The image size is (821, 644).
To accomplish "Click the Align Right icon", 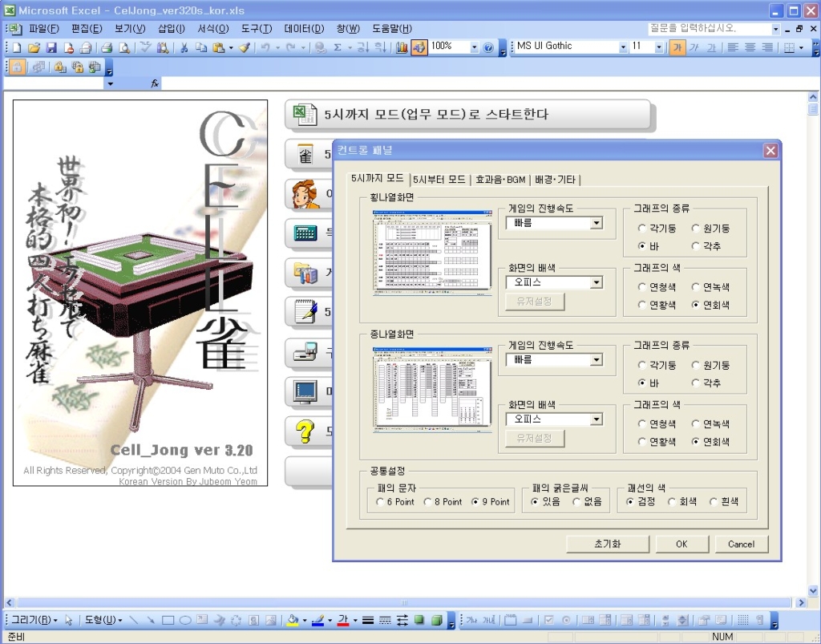I will point(767,47).
